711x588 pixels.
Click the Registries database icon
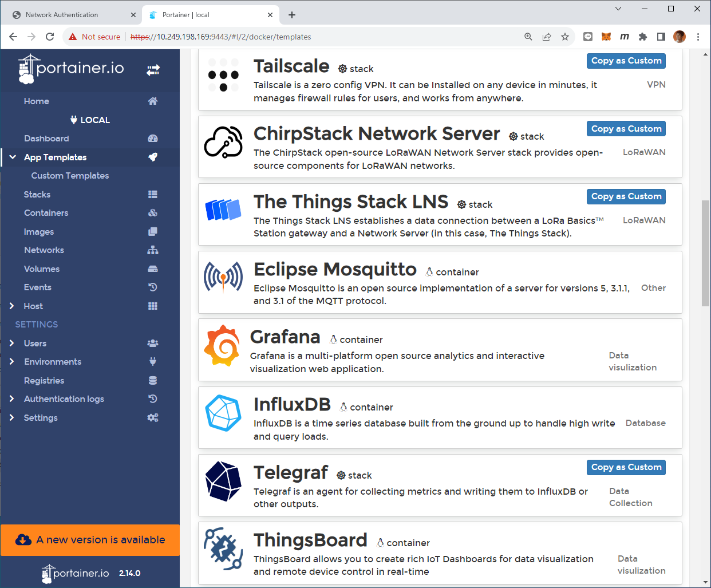point(153,380)
